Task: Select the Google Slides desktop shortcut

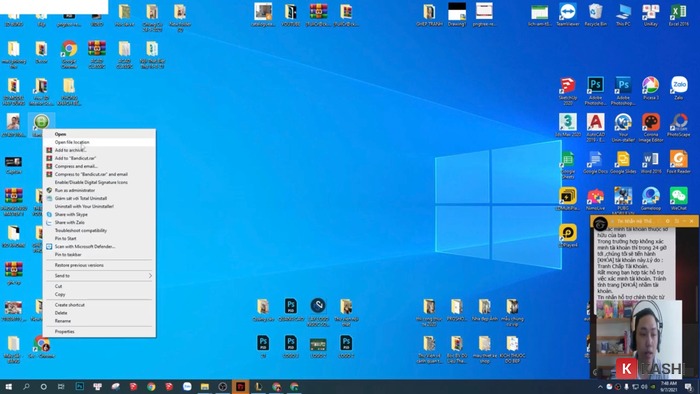Action: (623, 162)
